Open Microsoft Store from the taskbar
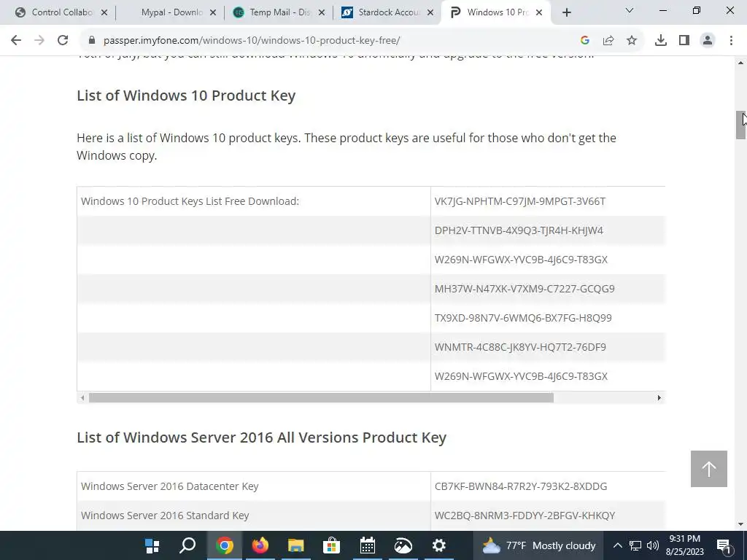 [332, 545]
